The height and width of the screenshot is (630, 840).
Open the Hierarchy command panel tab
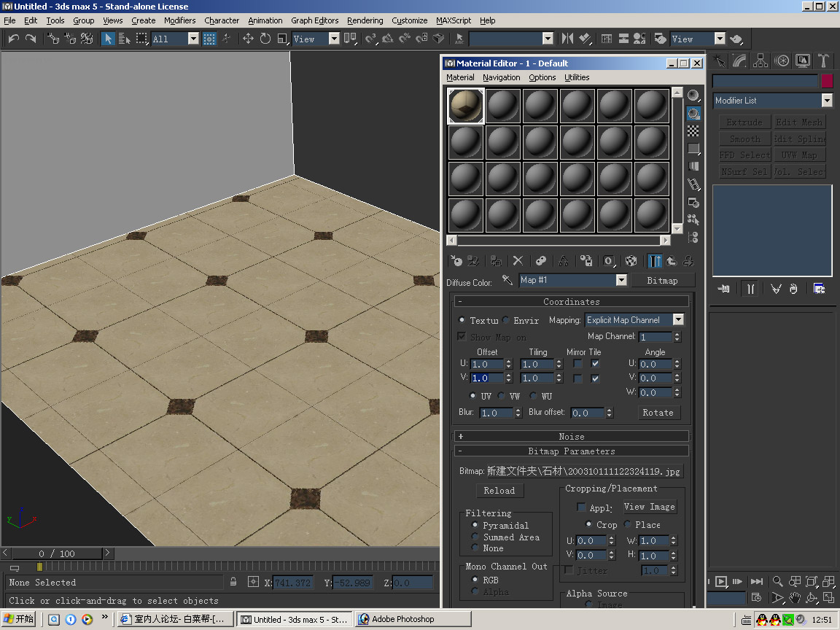pos(761,61)
